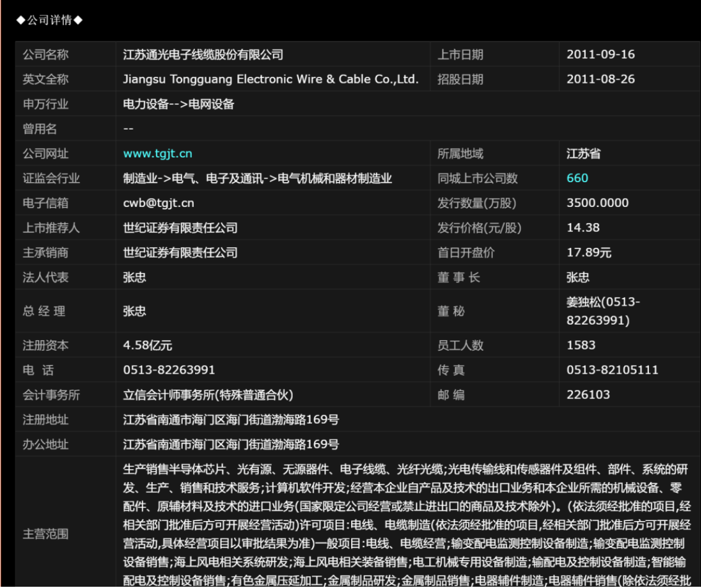The width and height of the screenshot is (701, 588).
Task: Click the accounting firm 立信会计师事务所(特殊普通合伙)
Action: click(208, 395)
